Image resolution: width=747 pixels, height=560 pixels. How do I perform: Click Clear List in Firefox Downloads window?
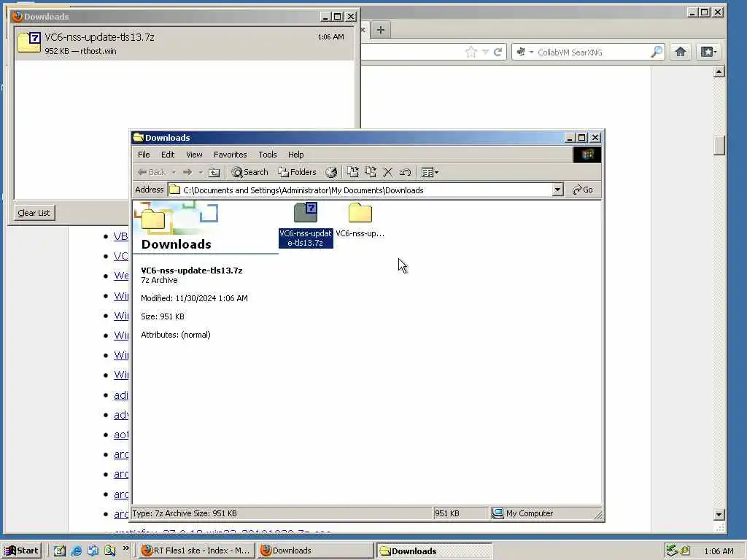(x=34, y=213)
